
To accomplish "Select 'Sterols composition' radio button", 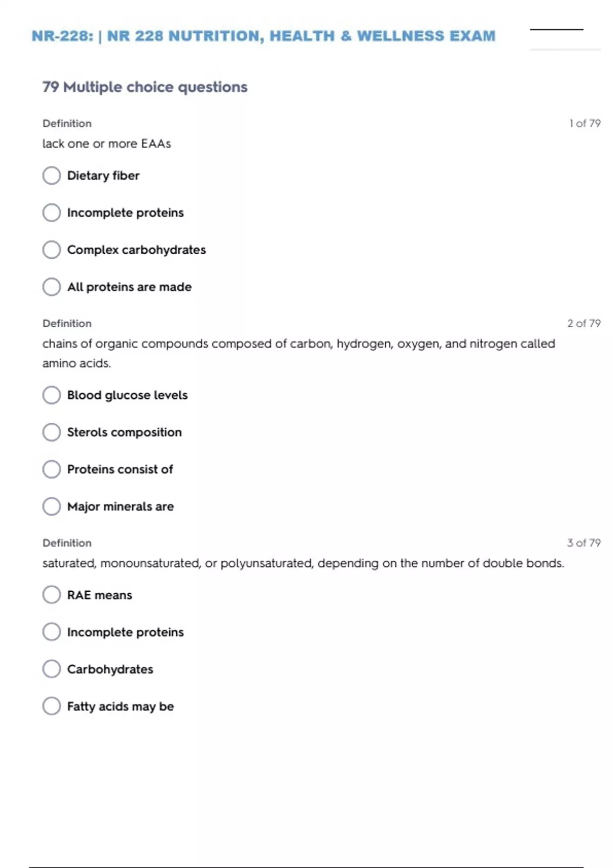I will [x=52, y=432].
